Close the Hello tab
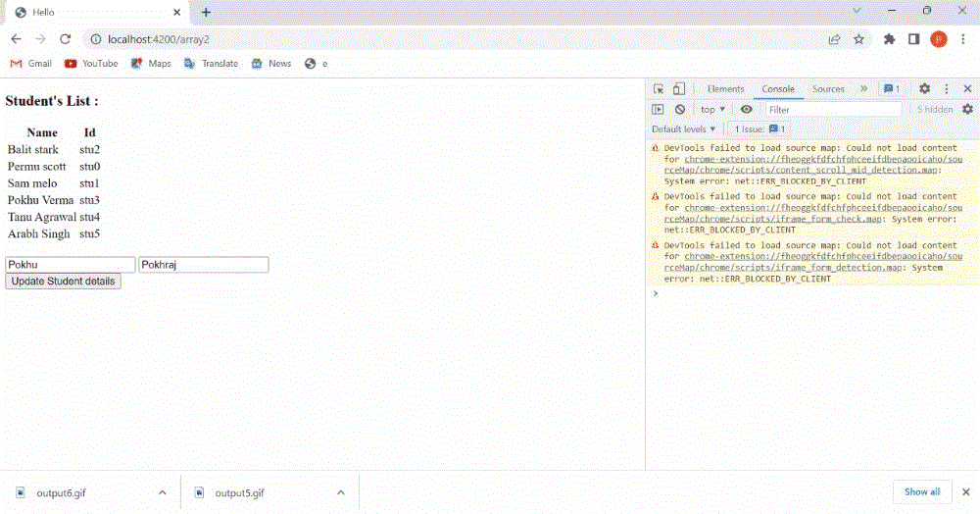980x514 pixels. tap(176, 12)
